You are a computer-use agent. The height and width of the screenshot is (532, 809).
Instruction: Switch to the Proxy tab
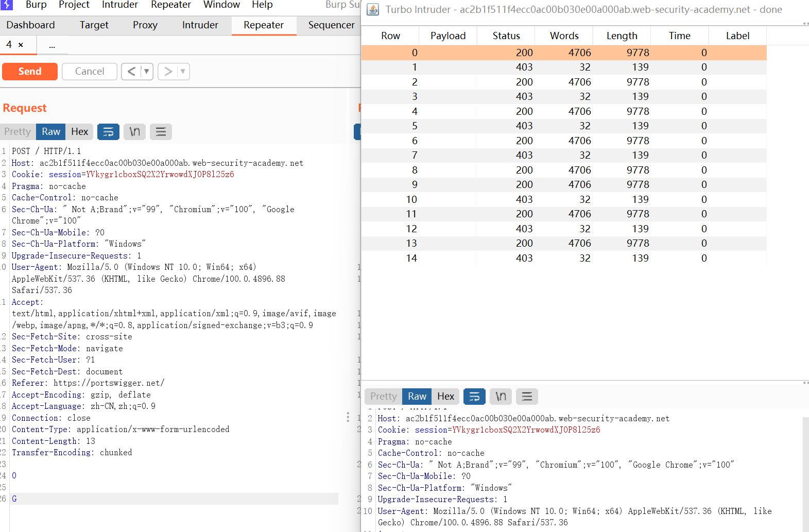click(x=145, y=25)
